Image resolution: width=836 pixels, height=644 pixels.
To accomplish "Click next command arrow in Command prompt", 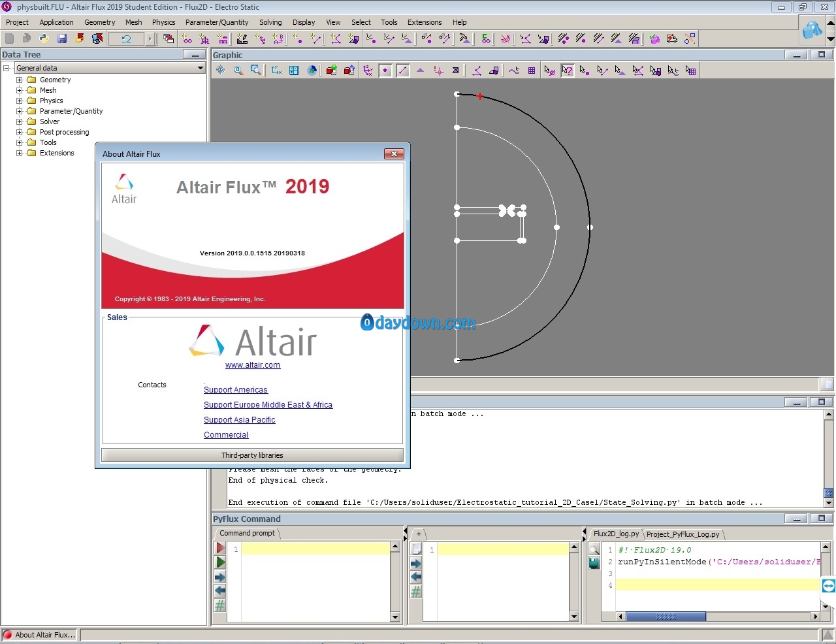I will 220,577.
